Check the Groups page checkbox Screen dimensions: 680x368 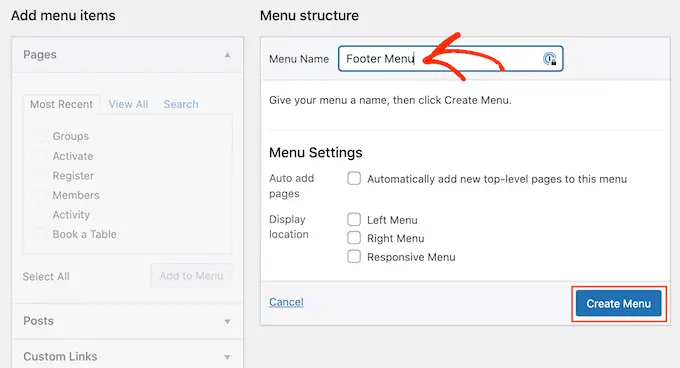click(x=40, y=136)
